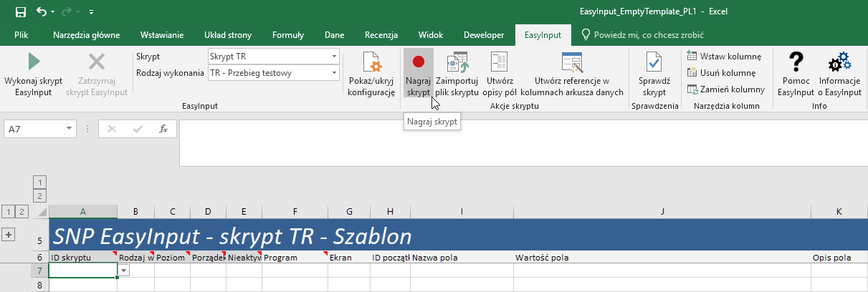
Task: Click the formula bar confirm checkmark
Action: click(138, 129)
